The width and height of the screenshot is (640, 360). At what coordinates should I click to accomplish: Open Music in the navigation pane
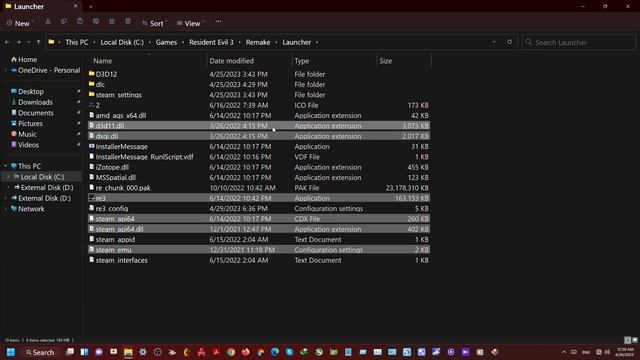tap(23, 134)
